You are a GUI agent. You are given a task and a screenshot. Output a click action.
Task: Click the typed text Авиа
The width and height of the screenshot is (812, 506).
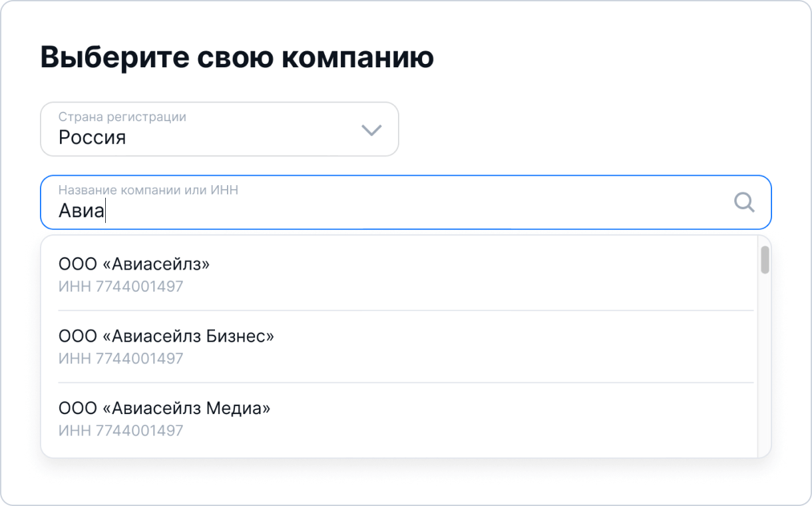click(x=81, y=210)
